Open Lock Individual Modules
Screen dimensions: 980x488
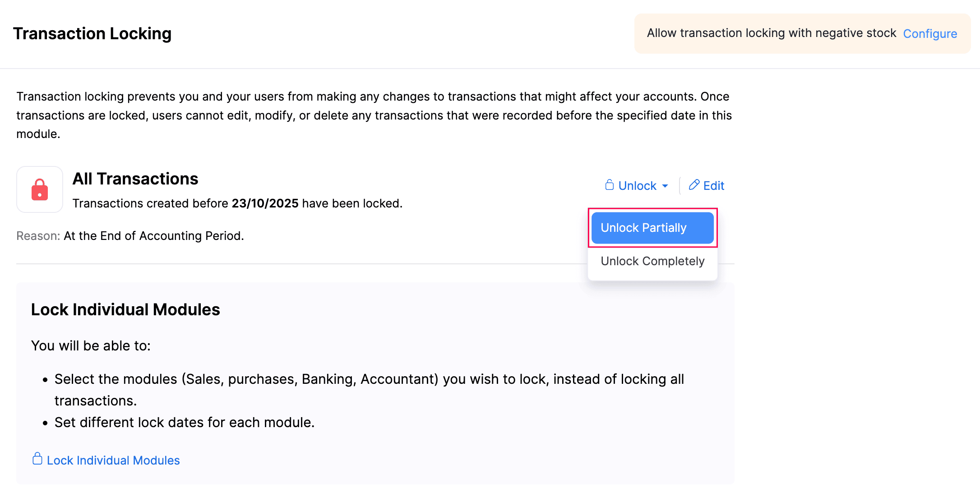pyautogui.click(x=112, y=460)
